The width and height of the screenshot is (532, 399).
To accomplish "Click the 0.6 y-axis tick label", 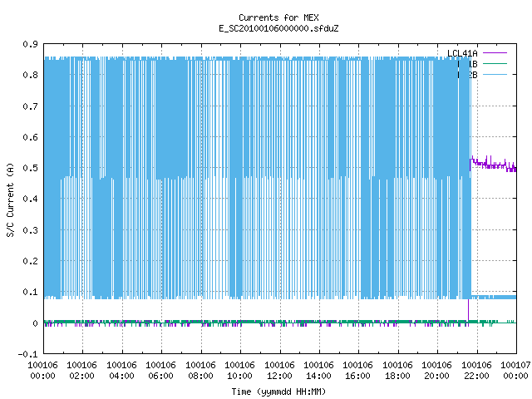I will pyautogui.click(x=30, y=137).
